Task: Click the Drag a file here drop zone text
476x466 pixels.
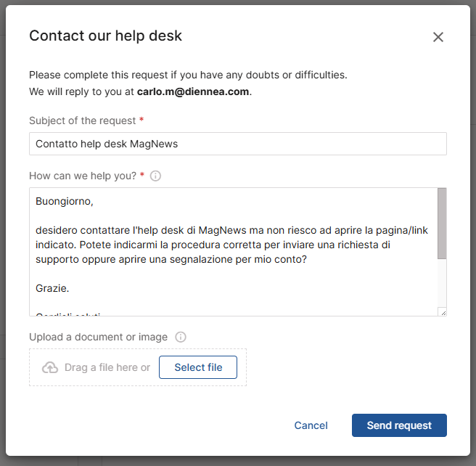Action: 107,367
